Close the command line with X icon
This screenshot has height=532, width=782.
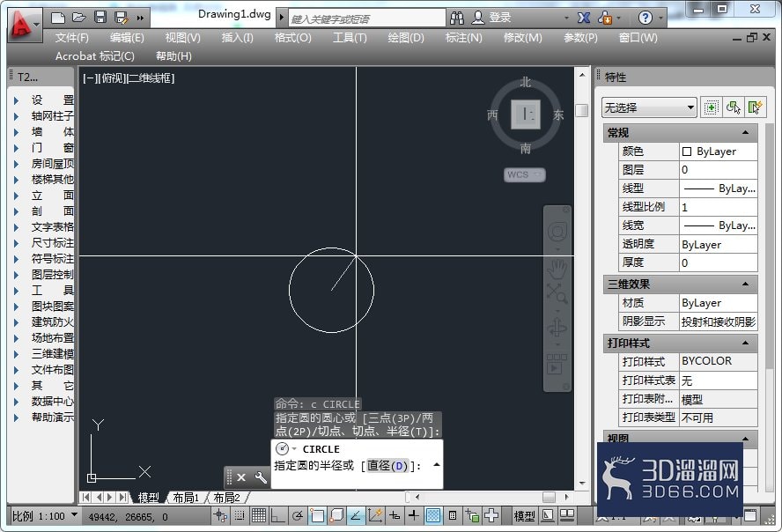(x=241, y=477)
